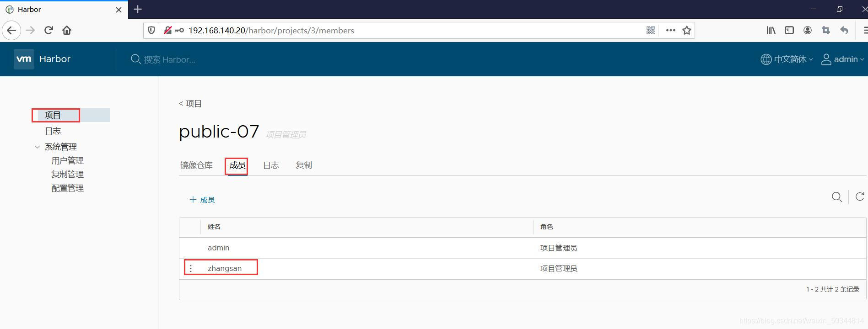
Task: Search members with the magnifier icon
Action: coord(837,197)
